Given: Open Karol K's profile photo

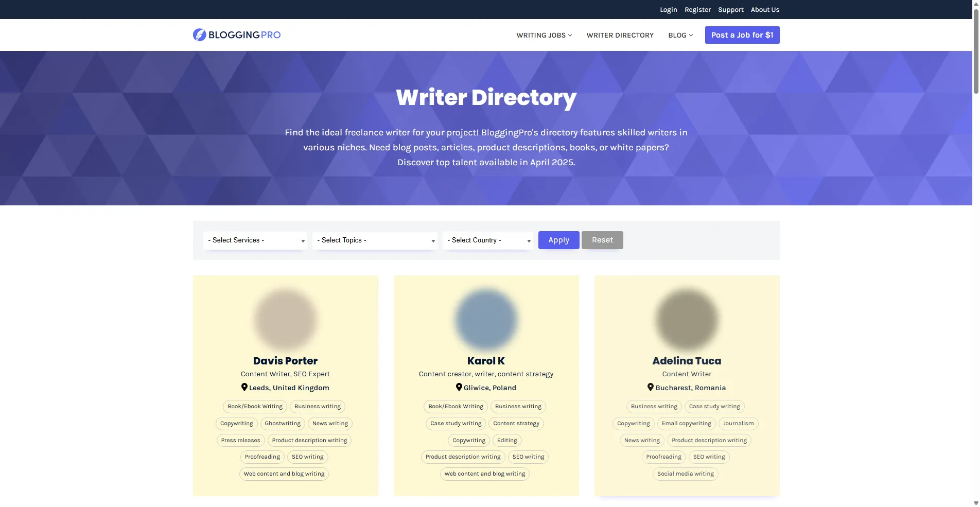Looking at the screenshot, I should coord(486,319).
